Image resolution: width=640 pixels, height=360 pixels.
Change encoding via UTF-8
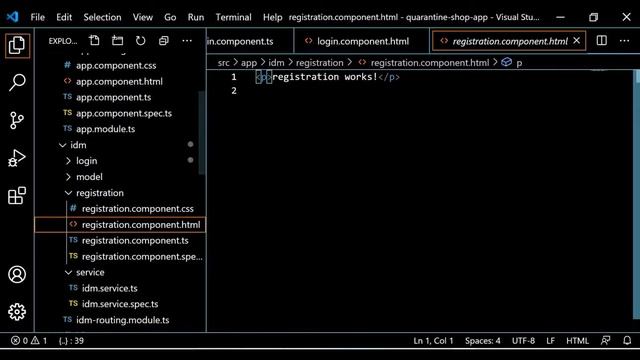click(523, 340)
